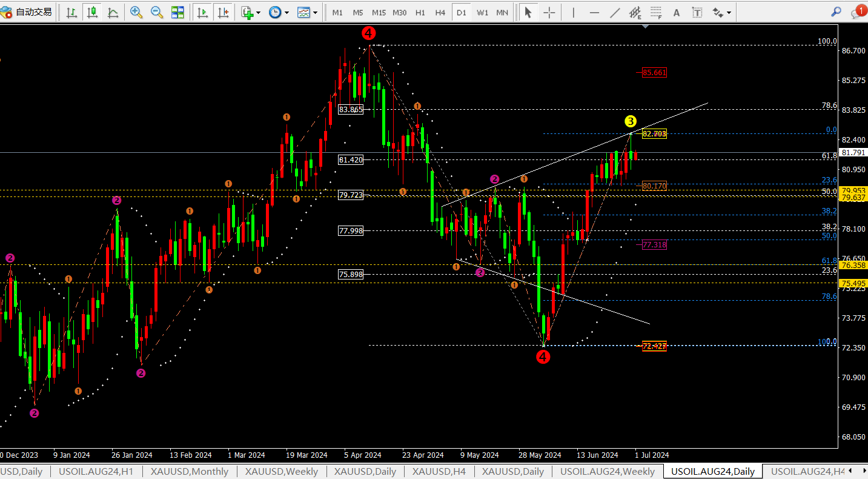Open search with the magnifier icon

[837, 12]
